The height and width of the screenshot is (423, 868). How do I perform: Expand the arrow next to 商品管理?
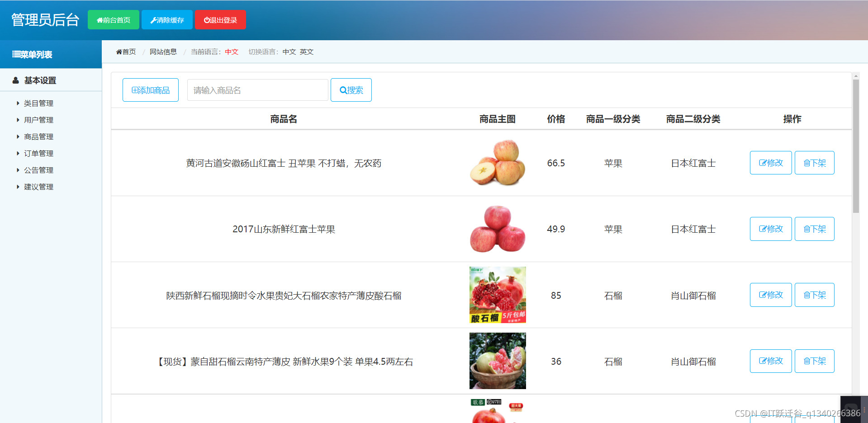18,136
